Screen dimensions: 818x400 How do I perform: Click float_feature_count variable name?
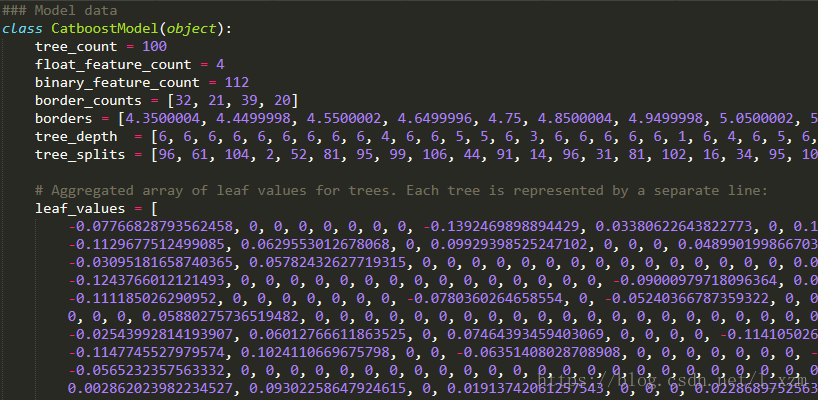click(113, 65)
